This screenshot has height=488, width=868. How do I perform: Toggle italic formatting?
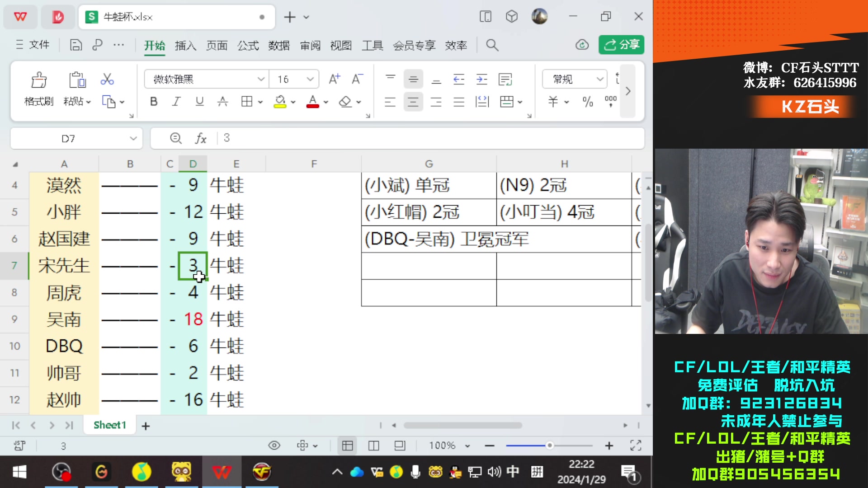coord(176,102)
